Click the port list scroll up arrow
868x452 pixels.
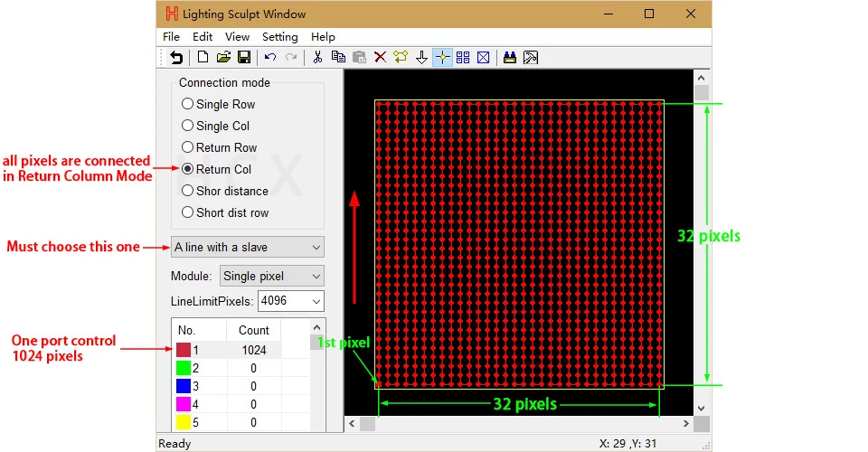point(316,327)
